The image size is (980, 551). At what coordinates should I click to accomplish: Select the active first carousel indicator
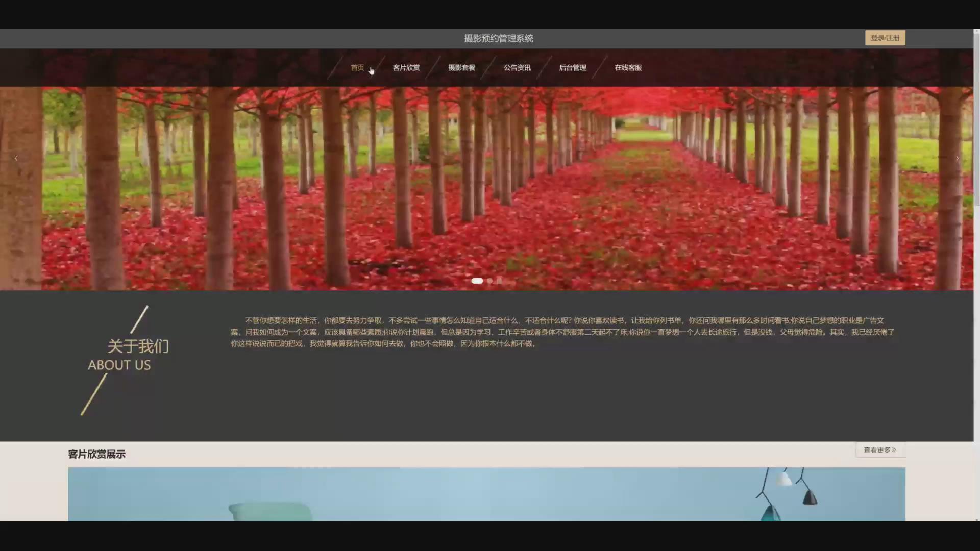(477, 281)
